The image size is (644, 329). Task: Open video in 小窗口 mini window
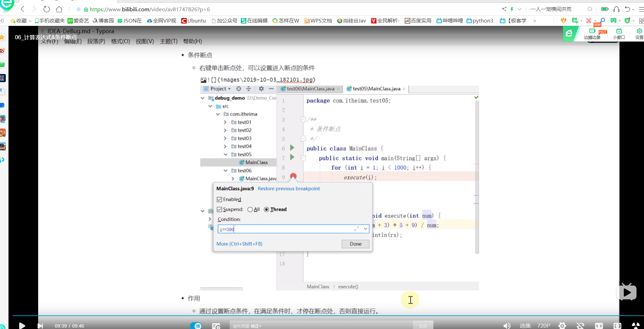[x=619, y=34]
